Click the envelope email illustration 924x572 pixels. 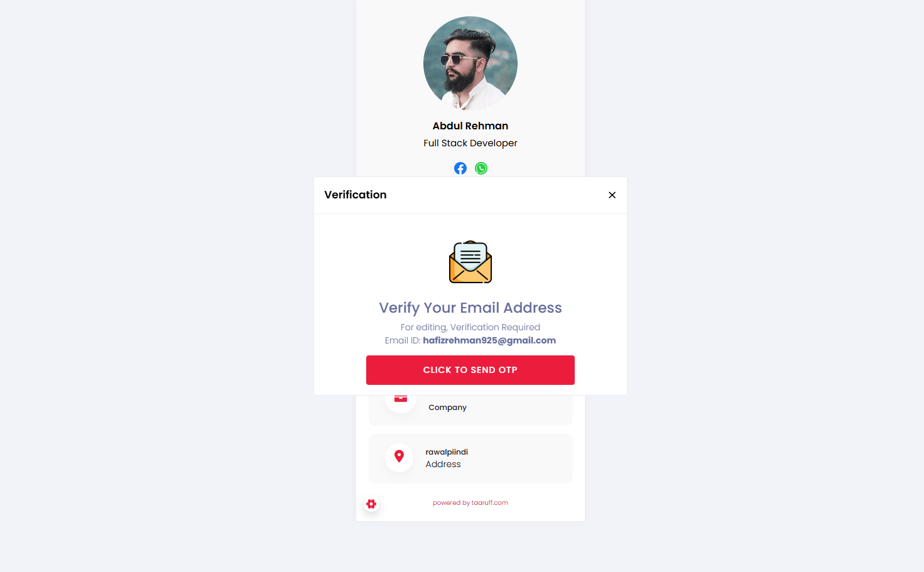[x=470, y=262]
